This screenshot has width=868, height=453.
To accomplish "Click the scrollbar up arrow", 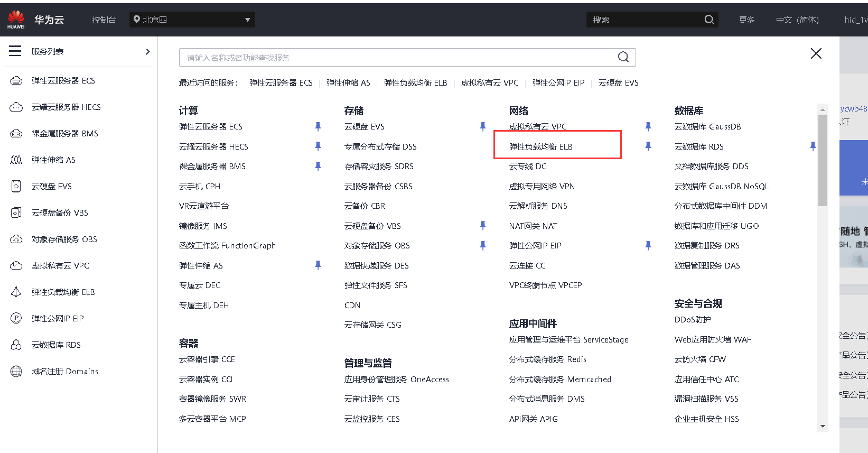I will pos(823,109).
